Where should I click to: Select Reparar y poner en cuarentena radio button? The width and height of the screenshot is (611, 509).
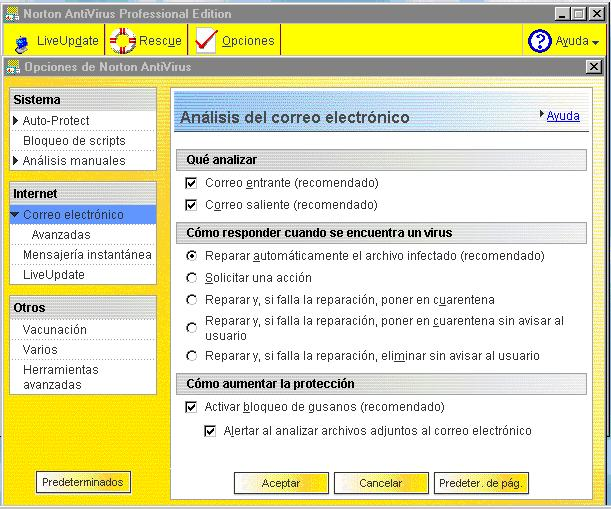coord(191,300)
